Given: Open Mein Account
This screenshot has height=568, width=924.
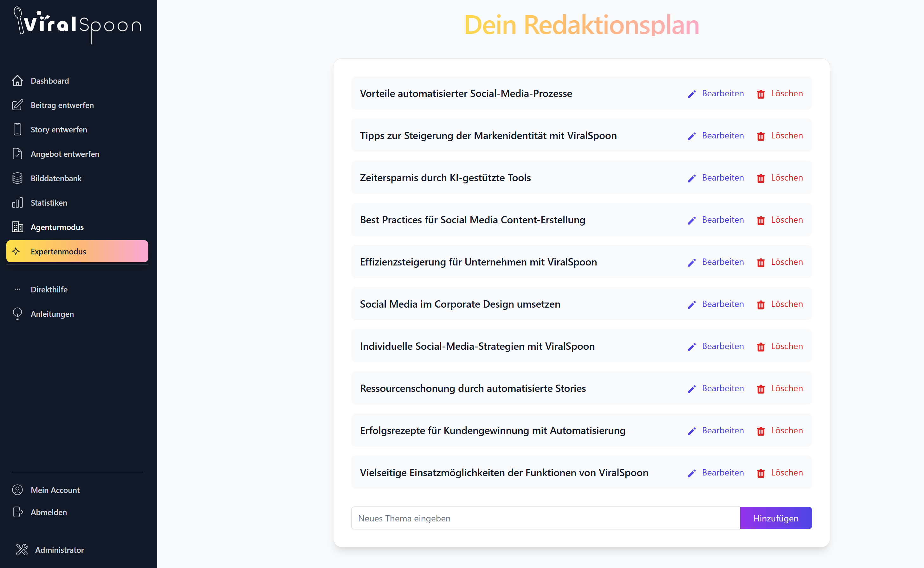Looking at the screenshot, I should pyautogui.click(x=77, y=490).
